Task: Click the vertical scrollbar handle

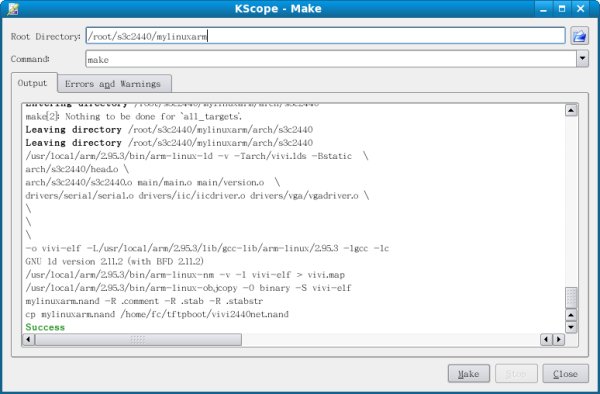Action: pos(571,298)
